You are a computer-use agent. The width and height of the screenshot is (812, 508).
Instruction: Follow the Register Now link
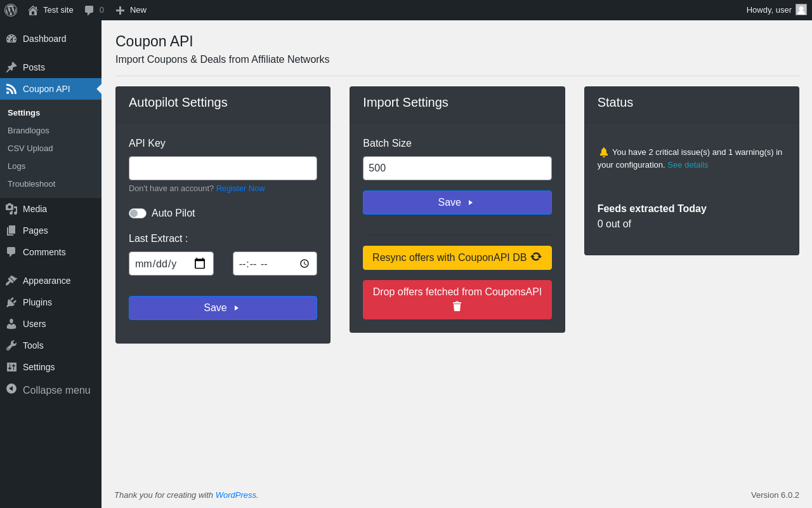(240, 188)
